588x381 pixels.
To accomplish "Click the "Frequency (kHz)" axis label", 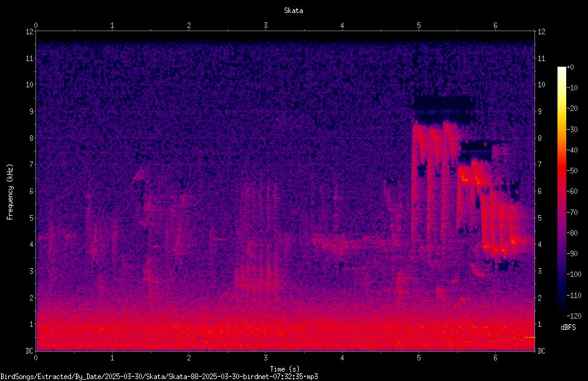I will click(10, 192).
